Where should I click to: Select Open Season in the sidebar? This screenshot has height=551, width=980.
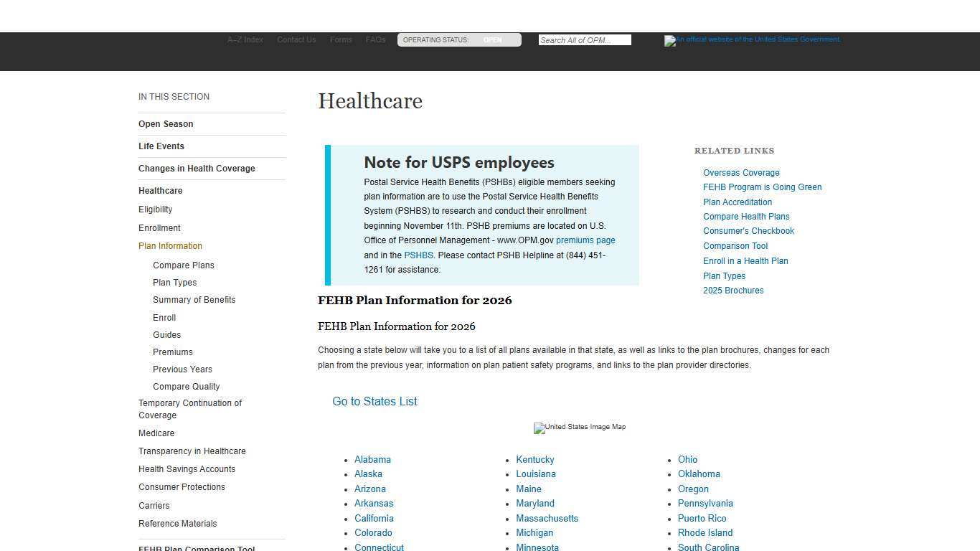(166, 123)
